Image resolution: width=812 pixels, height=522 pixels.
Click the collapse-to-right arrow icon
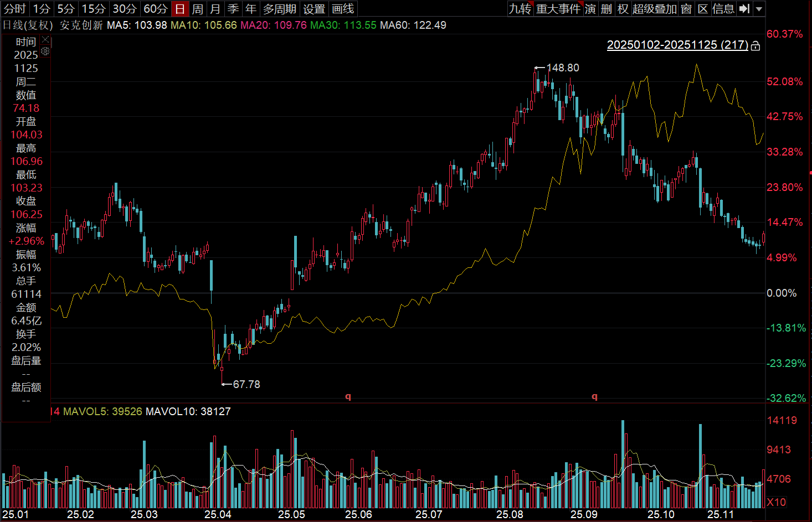click(744, 9)
